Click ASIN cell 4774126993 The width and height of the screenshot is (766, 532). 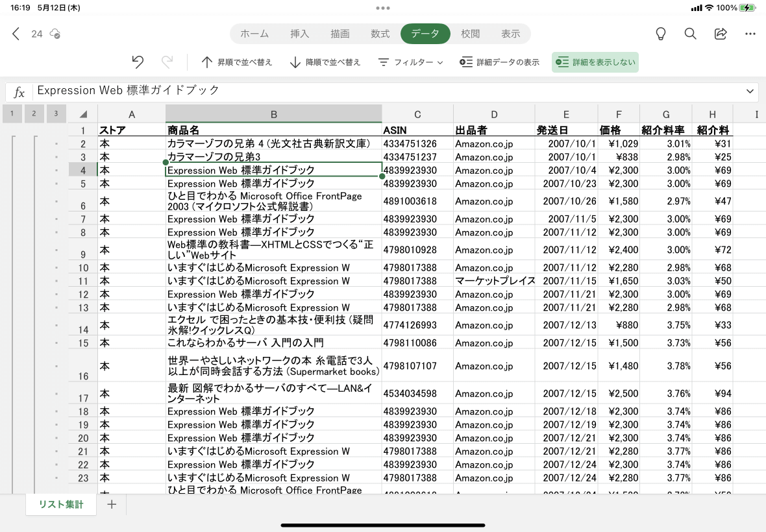point(417,325)
